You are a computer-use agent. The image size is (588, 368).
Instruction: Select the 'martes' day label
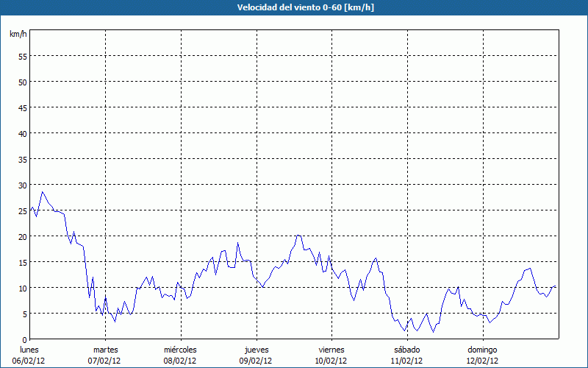105,350
